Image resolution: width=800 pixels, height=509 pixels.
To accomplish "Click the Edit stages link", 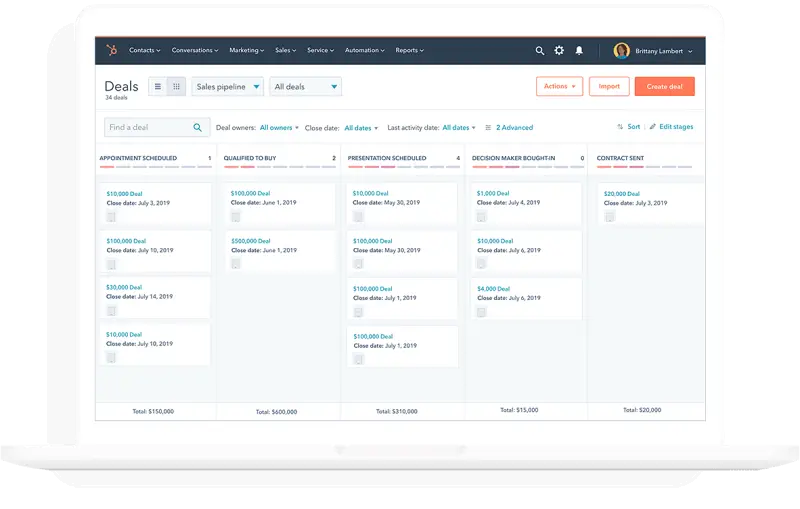I will (676, 126).
